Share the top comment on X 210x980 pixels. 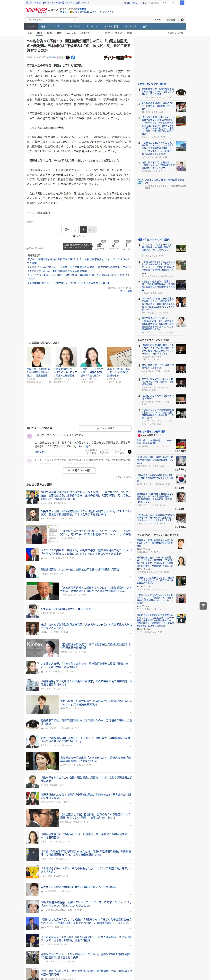coord(130,452)
